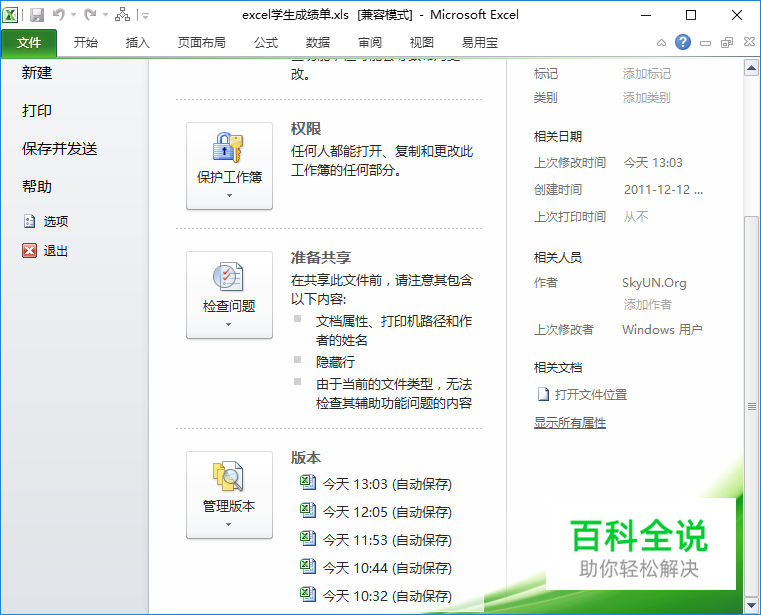This screenshot has width=761, height=615.
Task: Open Excel 选项 from the sidebar
Action: (55, 221)
